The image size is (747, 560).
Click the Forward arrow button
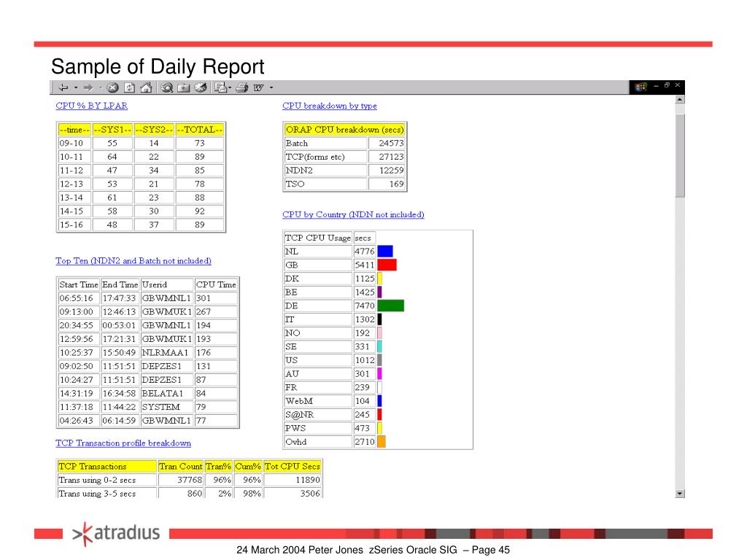tap(88, 87)
